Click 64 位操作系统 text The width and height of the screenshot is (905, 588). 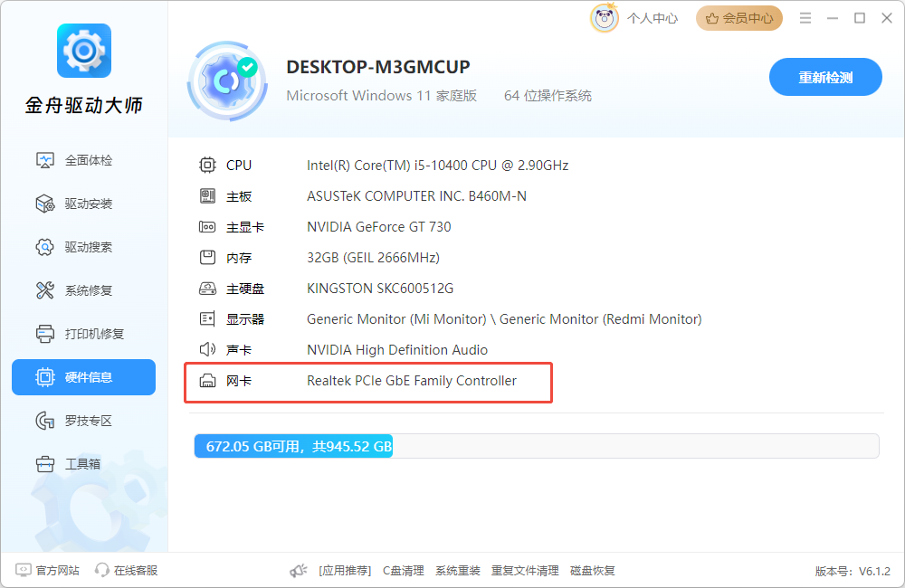click(x=548, y=96)
